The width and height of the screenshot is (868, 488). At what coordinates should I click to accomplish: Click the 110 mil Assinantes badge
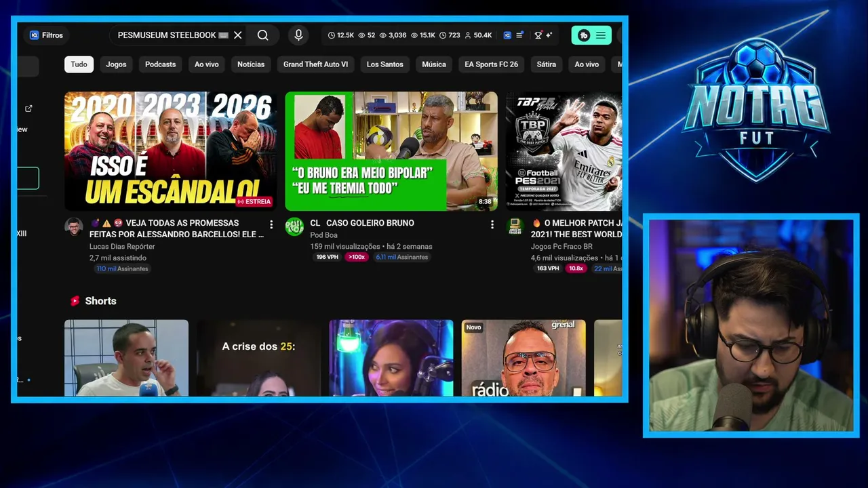[122, 269]
